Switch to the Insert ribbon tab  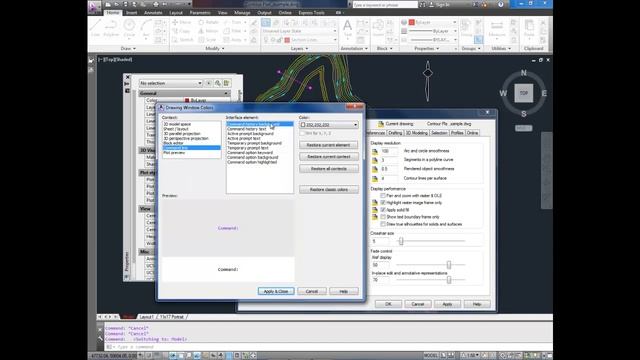(131, 13)
